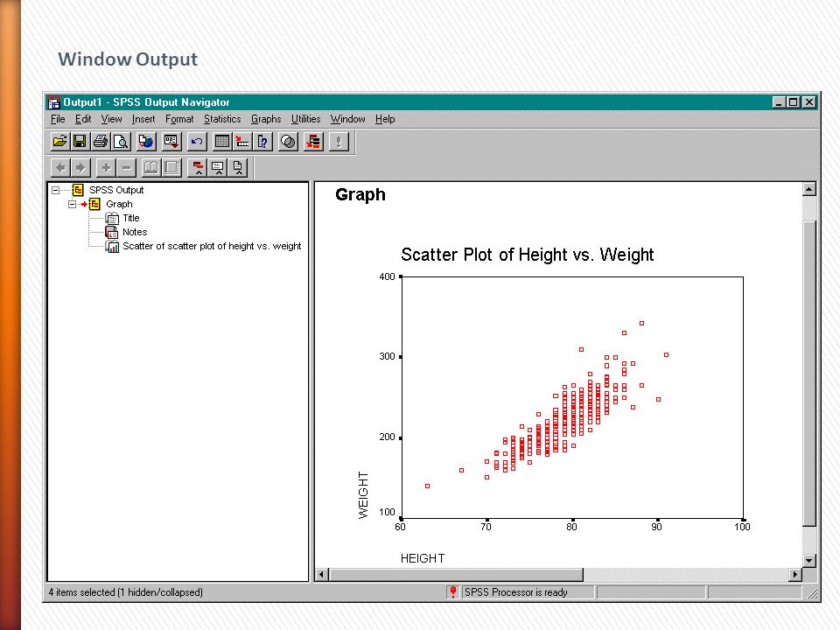Click the Export output globe icon
Screen dimensions: 840x630
[x=146, y=142]
